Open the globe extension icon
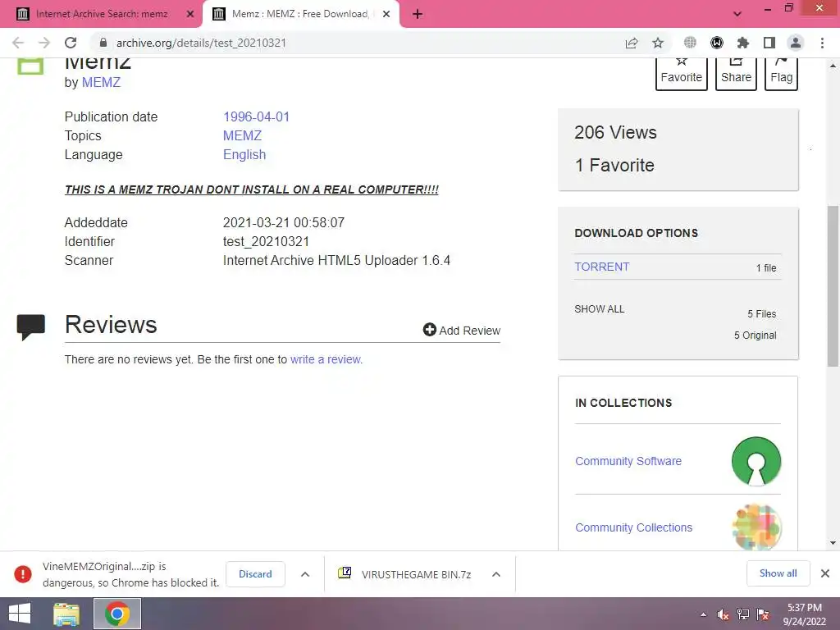The image size is (840, 630). 690,43
